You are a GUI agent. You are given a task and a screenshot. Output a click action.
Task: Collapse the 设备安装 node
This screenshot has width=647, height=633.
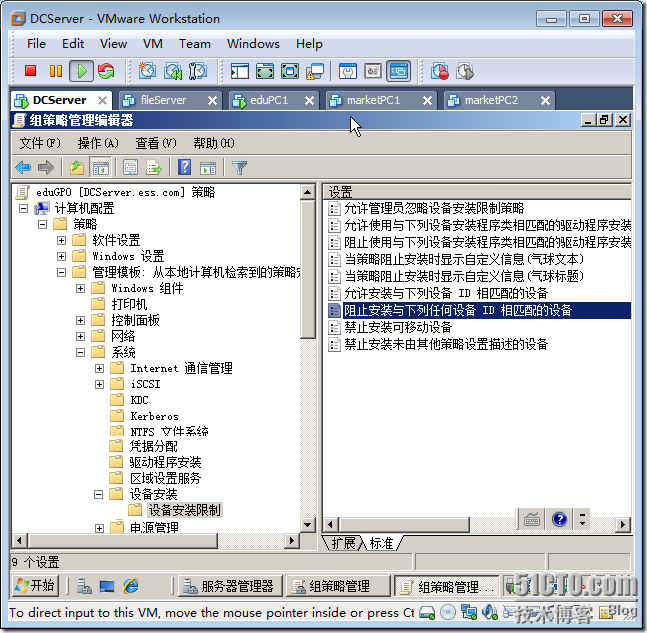coord(98,494)
